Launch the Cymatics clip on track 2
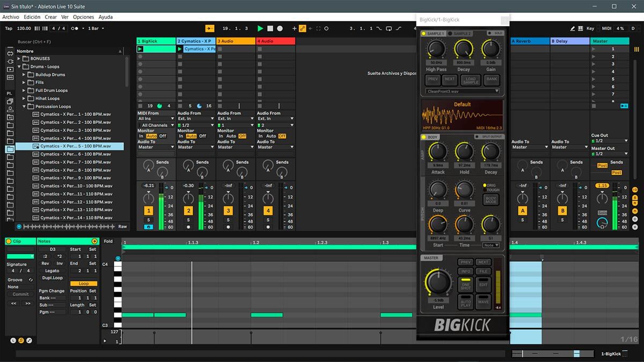 [180, 49]
